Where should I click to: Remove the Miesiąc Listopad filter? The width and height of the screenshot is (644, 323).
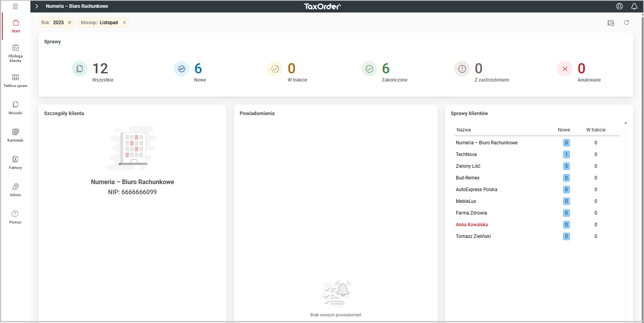[125, 23]
